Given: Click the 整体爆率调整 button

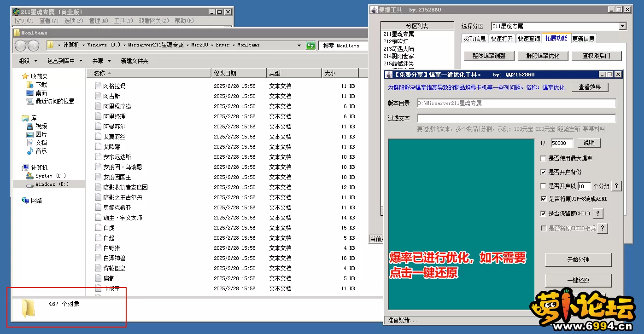Looking at the screenshot, I should [x=489, y=56].
